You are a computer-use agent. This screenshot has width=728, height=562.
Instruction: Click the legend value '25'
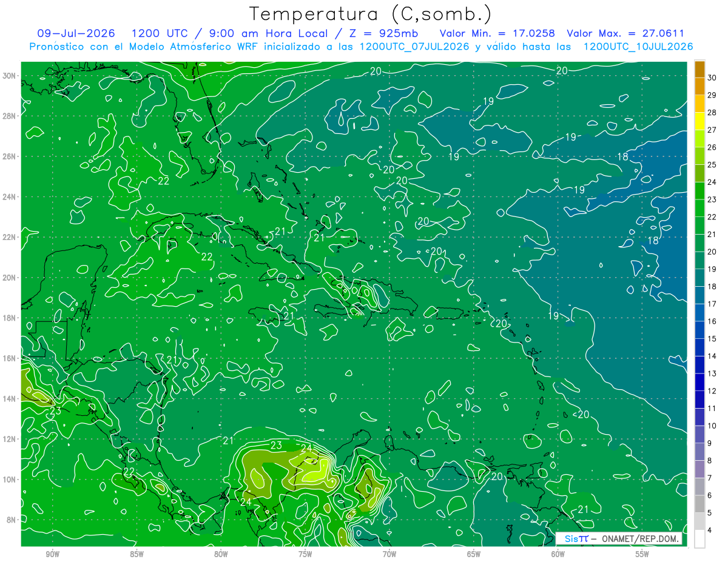(x=712, y=164)
